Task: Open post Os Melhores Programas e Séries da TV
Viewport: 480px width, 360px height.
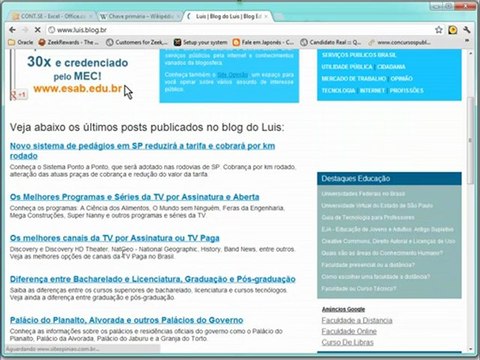Action: 134,197
